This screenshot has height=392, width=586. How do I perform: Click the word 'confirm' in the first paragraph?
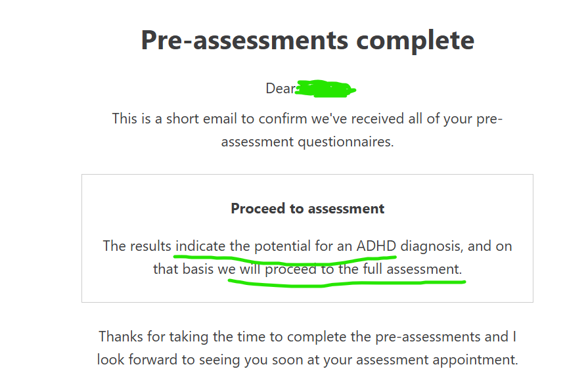(x=283, y=119)
